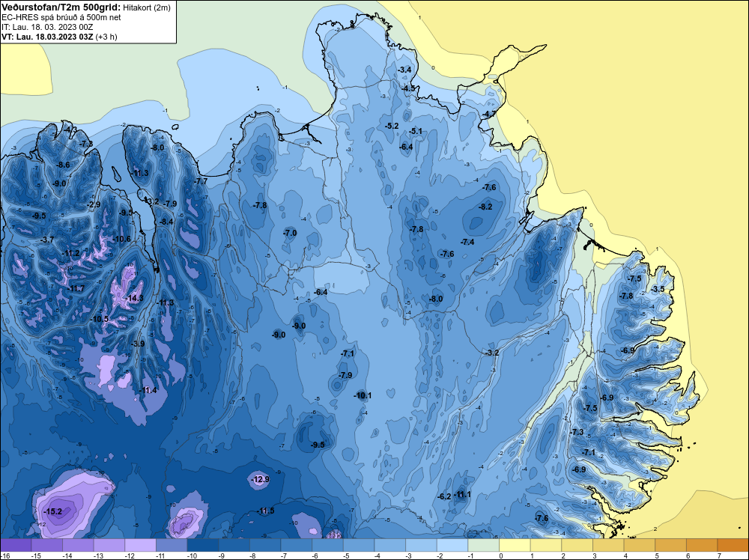749x560 pixels.
Task: Click the -11.7 temperature value
Action: pyautogui.click(x=76, y=288)
